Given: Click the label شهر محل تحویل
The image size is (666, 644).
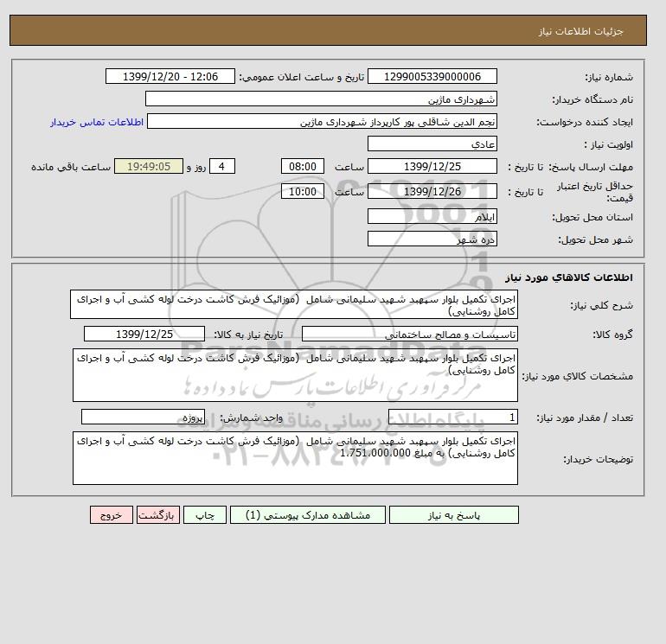Looking at the screenshot, I should point(595,239).
